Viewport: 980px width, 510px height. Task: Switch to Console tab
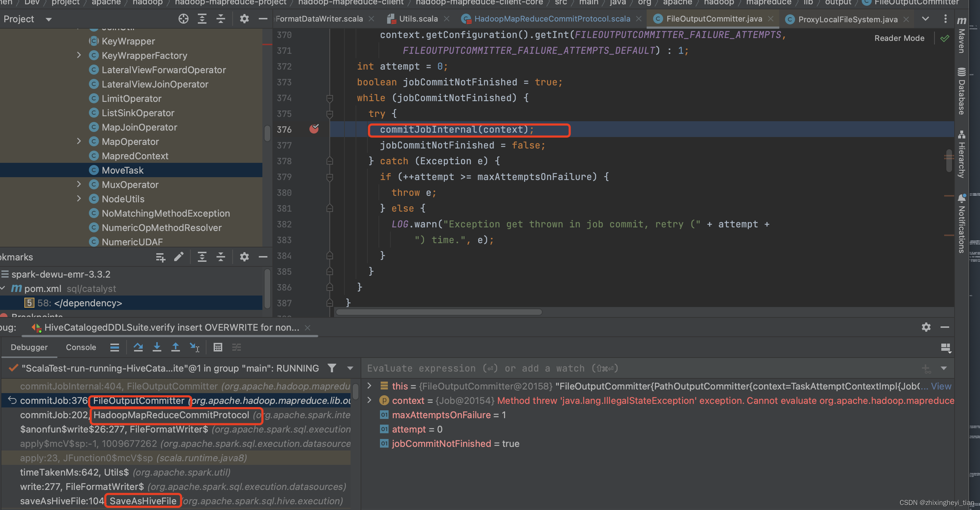point(81,347)
